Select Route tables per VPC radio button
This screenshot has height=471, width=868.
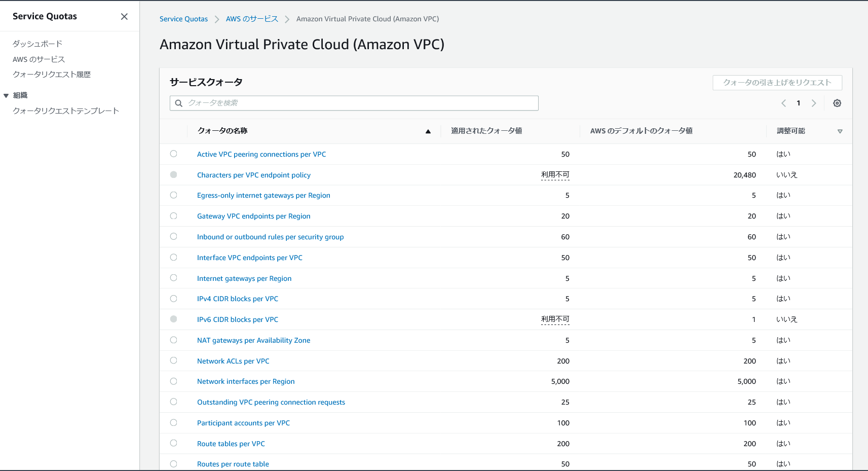174,443
